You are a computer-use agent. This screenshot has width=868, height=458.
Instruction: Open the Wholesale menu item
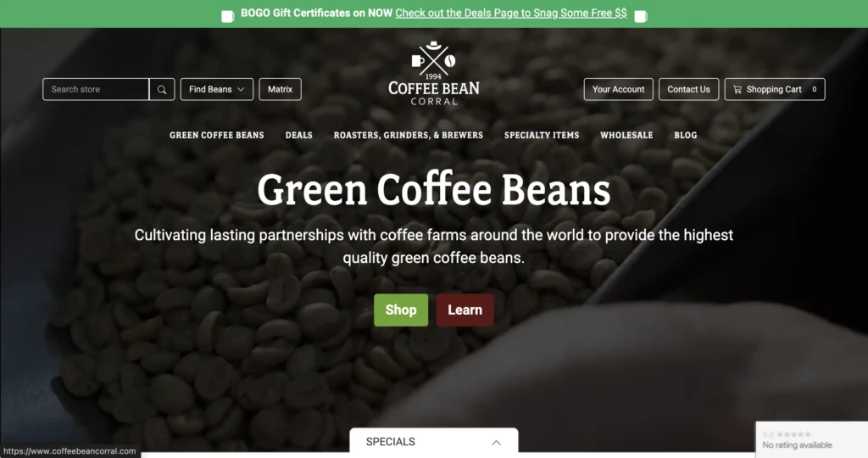coord(626,135)
